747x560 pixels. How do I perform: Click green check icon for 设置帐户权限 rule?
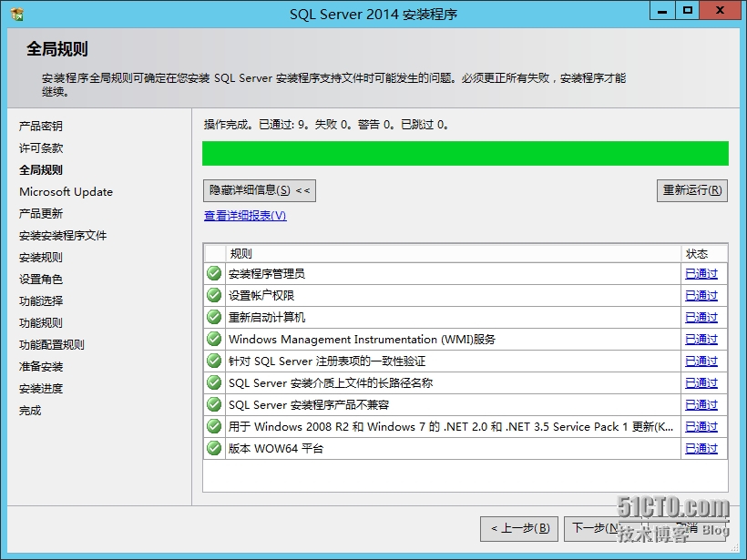click(x=214, y=295)
